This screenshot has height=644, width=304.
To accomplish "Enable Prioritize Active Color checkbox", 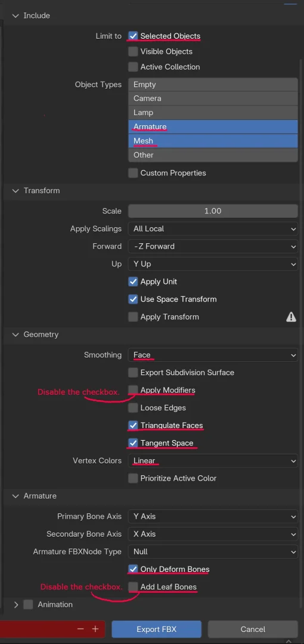I will 133,478.
